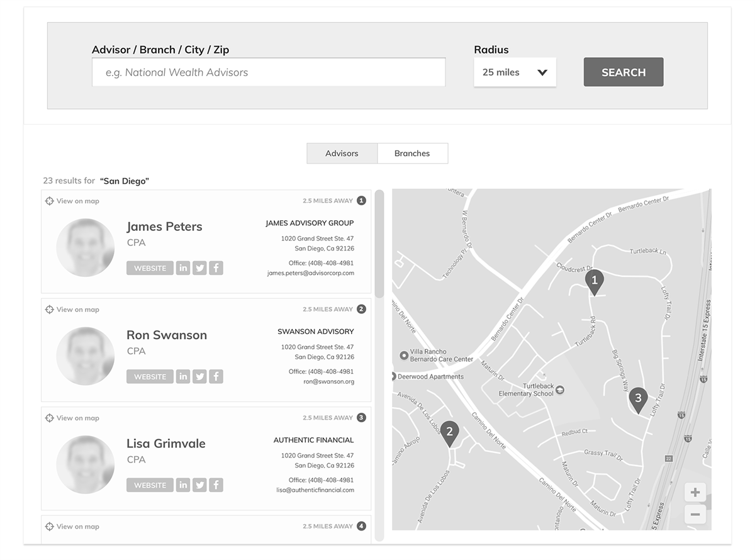Click Lisa Grimvale's profile photo
755x560 pixels.
85,464
